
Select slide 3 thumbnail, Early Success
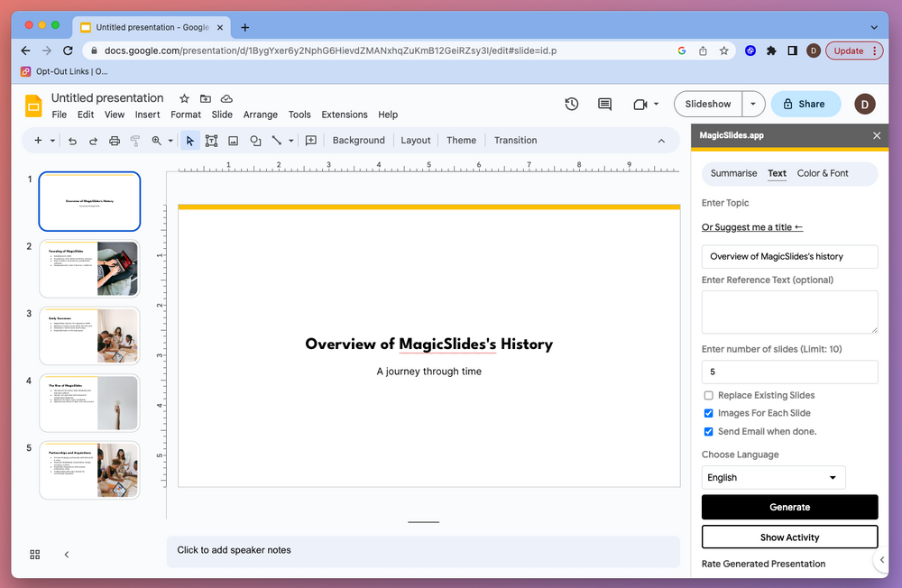[89, 335]
